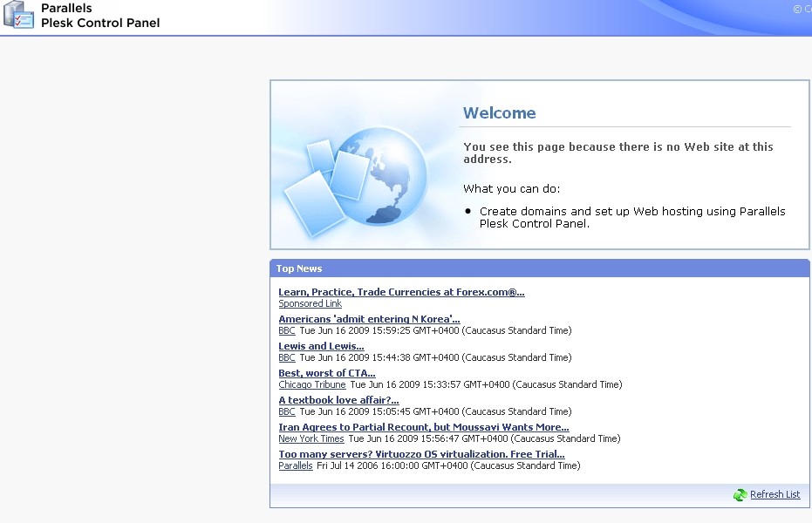Click the Refresh List link
Screen dimensions: 812x523
tap(774, 495)
